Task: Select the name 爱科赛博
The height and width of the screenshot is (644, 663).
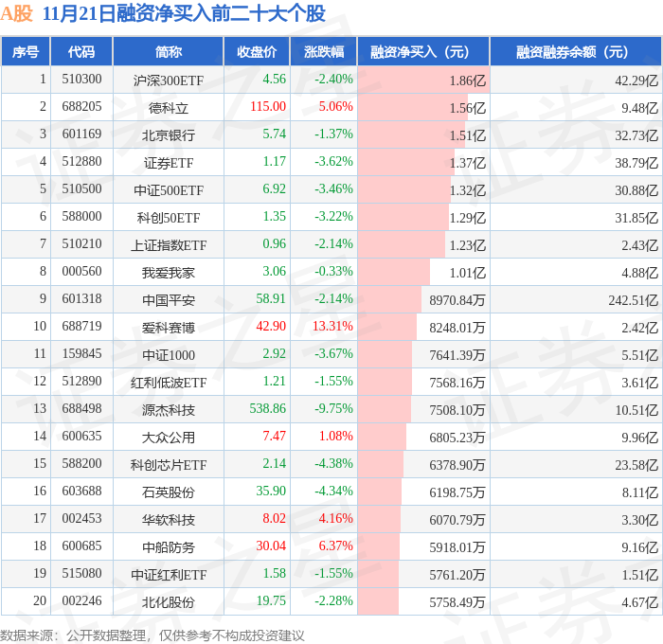Action: (x=169, y=328)
